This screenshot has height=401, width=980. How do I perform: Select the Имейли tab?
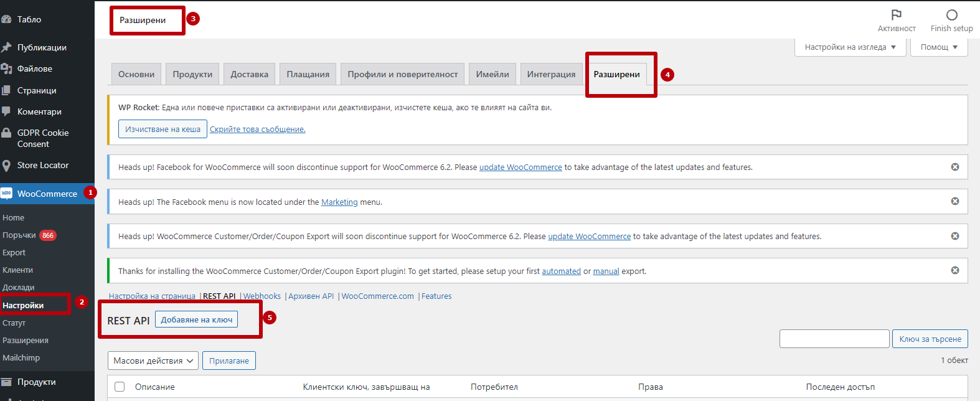pos(492,74)
